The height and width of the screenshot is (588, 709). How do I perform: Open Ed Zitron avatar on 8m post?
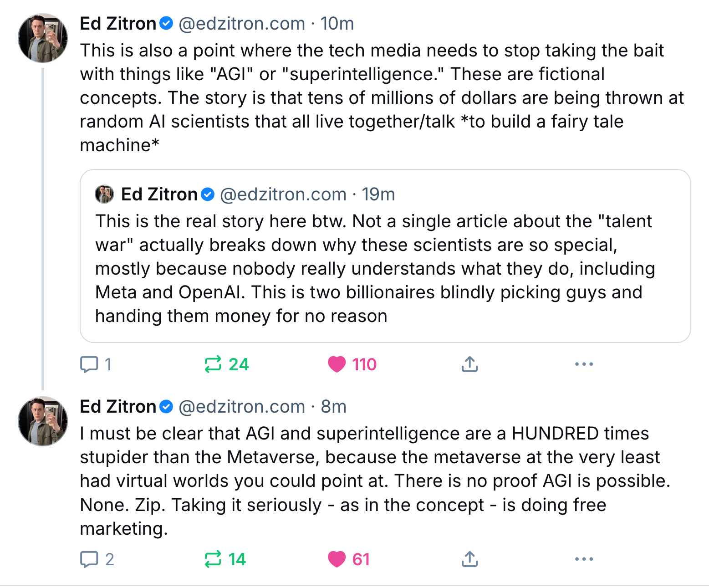click(43, 421)
